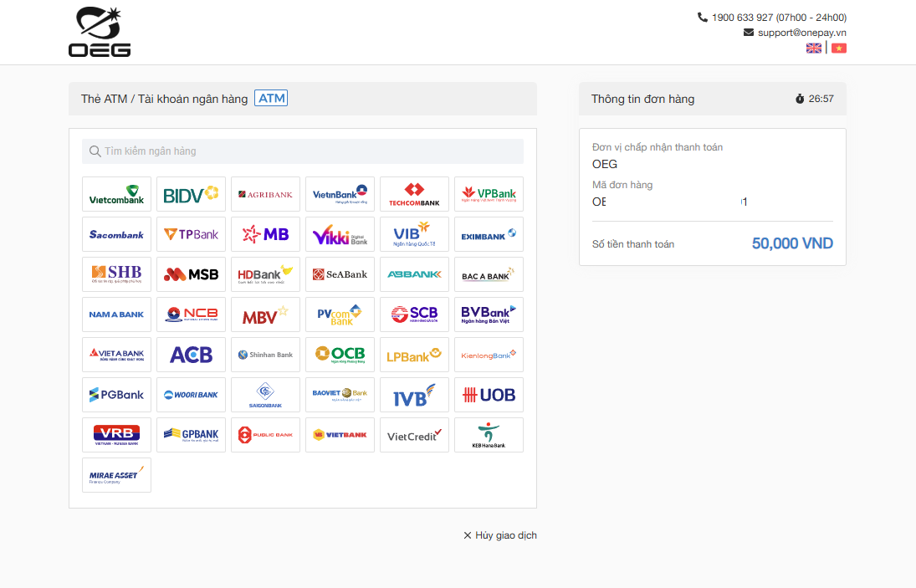
Task: Select the Bac A Bank logo
Action: tap(489, 274)
